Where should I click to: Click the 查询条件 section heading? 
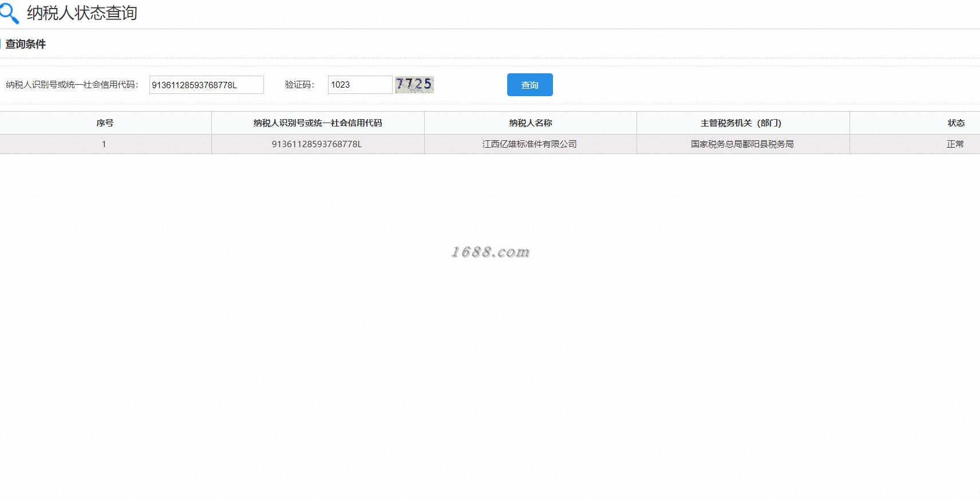pyautogui.click(x=26, y=44)
